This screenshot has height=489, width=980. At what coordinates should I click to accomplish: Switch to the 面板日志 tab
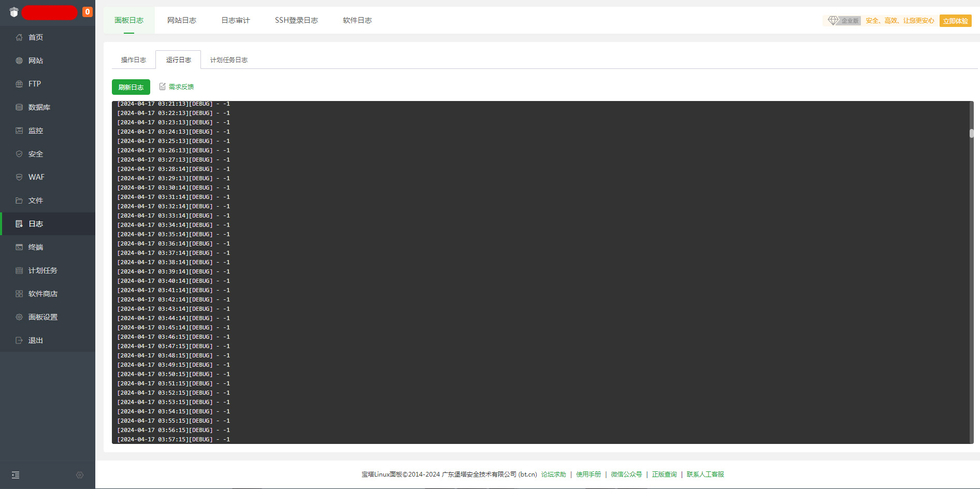(129, 20)
